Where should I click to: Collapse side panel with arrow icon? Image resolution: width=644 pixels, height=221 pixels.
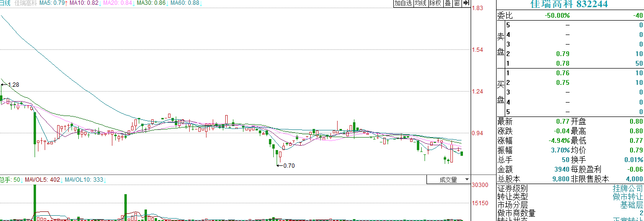point(465,3)
